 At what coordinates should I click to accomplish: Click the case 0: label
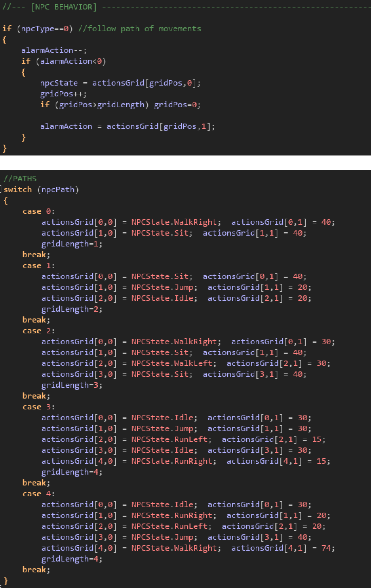(x=38, y=211)
